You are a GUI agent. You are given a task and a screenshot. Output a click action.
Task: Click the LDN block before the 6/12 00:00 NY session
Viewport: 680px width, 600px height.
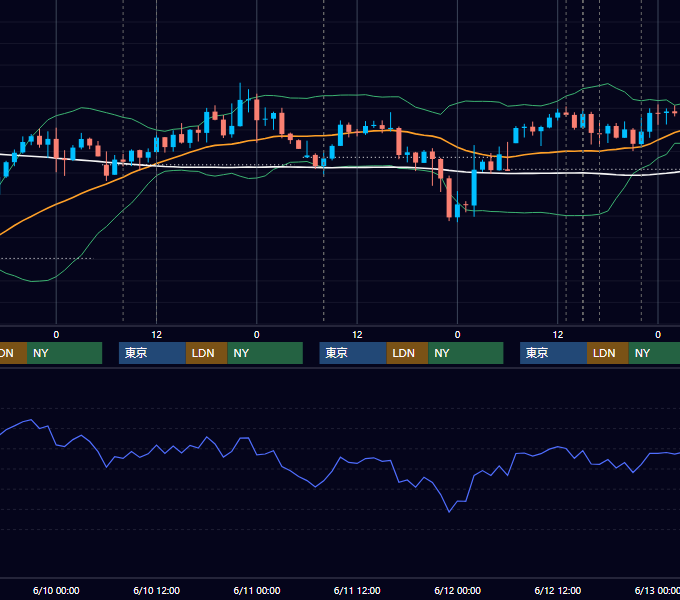click(407, 353)
